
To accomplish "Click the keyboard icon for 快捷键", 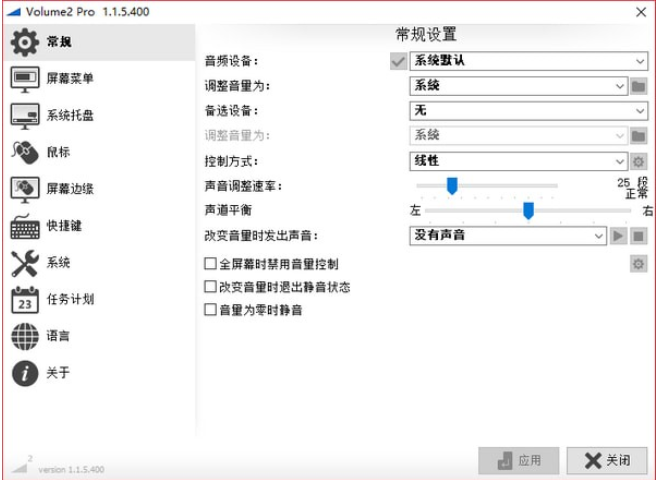I will (24, 226).
